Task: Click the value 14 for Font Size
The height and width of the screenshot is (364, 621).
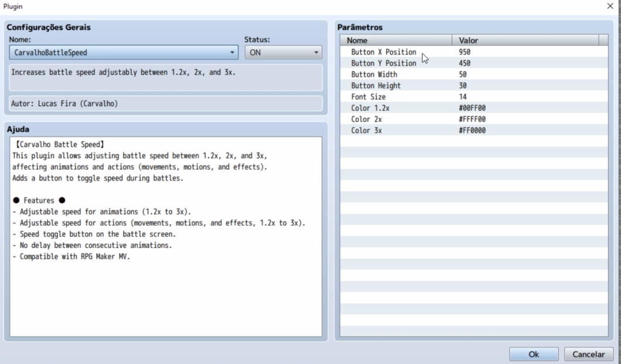Action: 463,97
